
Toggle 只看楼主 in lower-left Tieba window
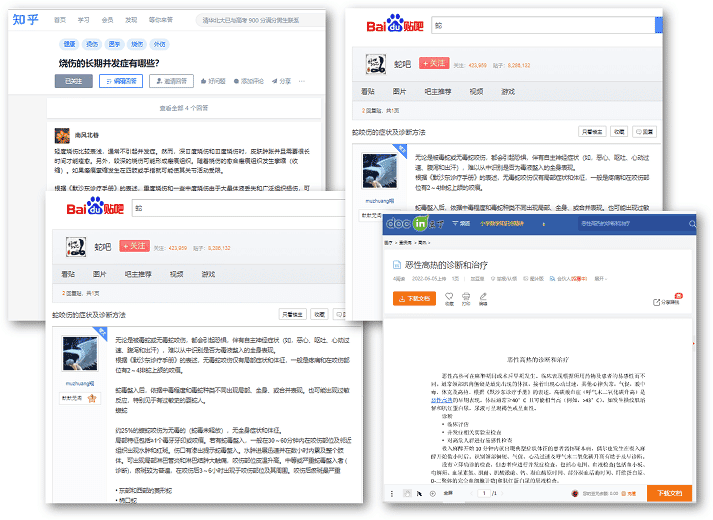coord(292,314)
